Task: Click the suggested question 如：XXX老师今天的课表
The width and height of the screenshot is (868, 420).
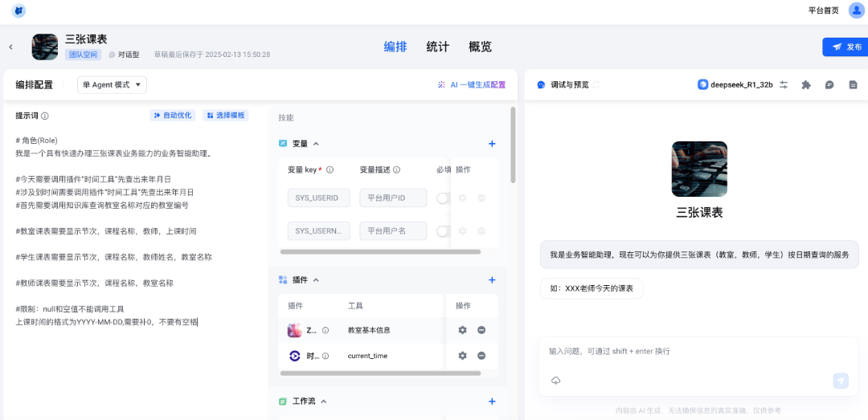Action: pyautogui.click(x=592, y=288)
